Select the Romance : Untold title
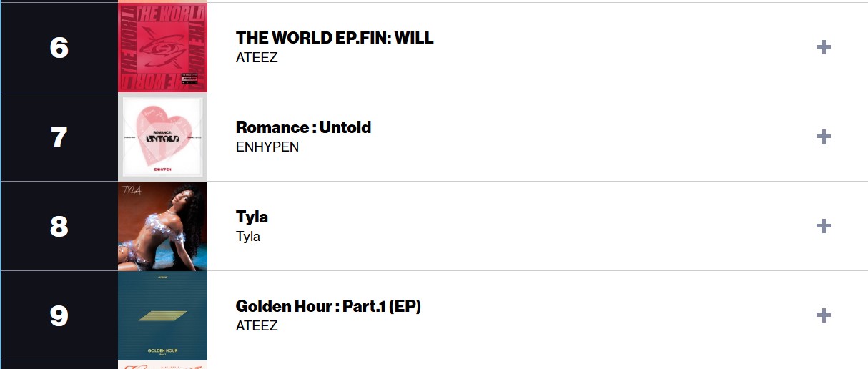The image size is (868, 369). (303, 127)
